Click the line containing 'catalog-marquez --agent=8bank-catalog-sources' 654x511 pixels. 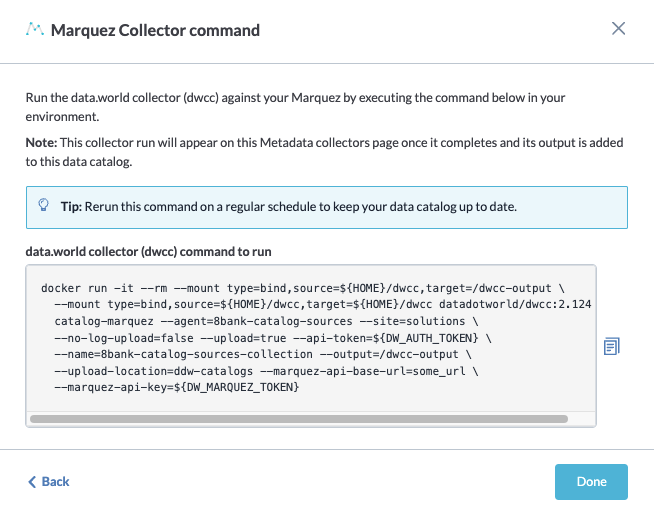[266, 321]
